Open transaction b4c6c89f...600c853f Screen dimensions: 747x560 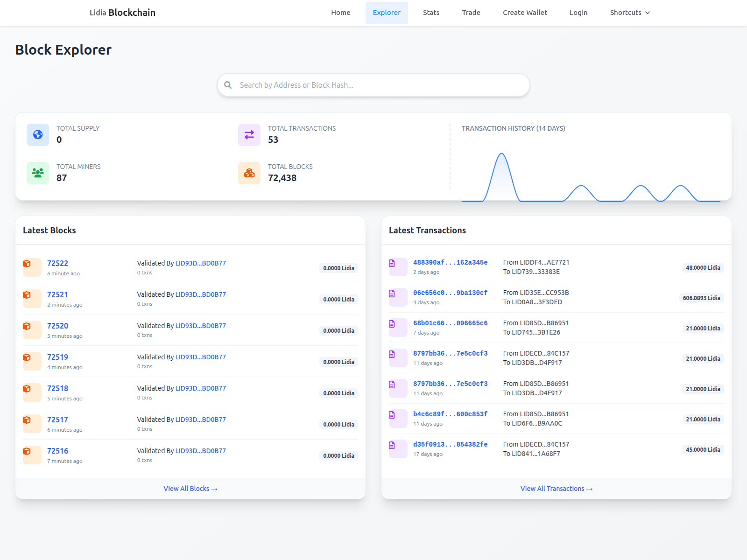click(451, 414)
